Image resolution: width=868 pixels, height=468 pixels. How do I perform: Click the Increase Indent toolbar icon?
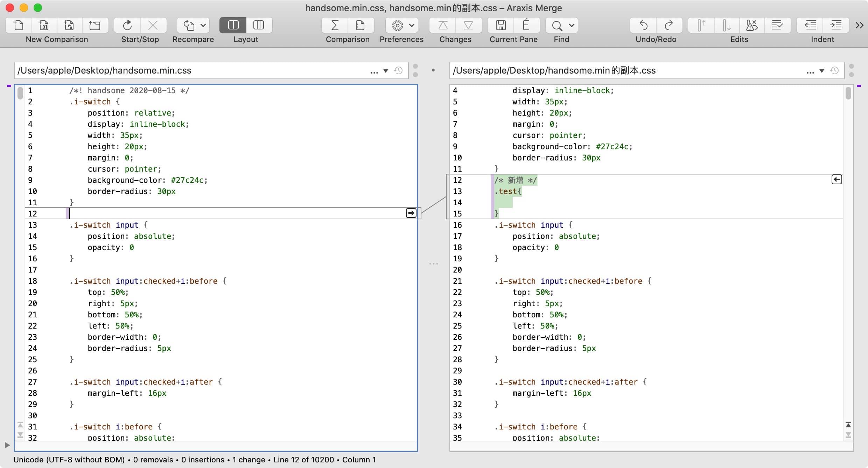click(x=836, y=25)
